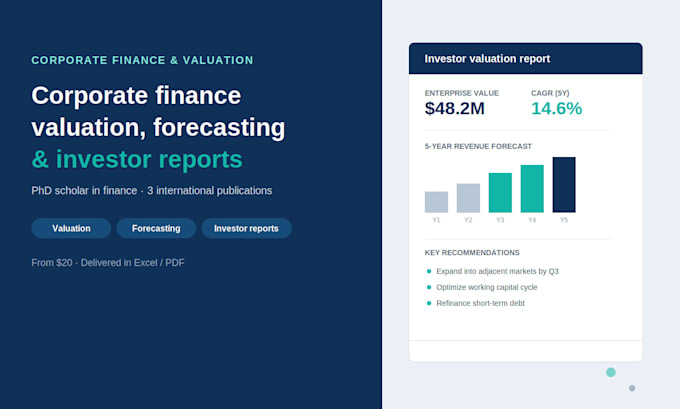
Task: Click the Y3 teal revenue bar
Action: pos(500,193)
